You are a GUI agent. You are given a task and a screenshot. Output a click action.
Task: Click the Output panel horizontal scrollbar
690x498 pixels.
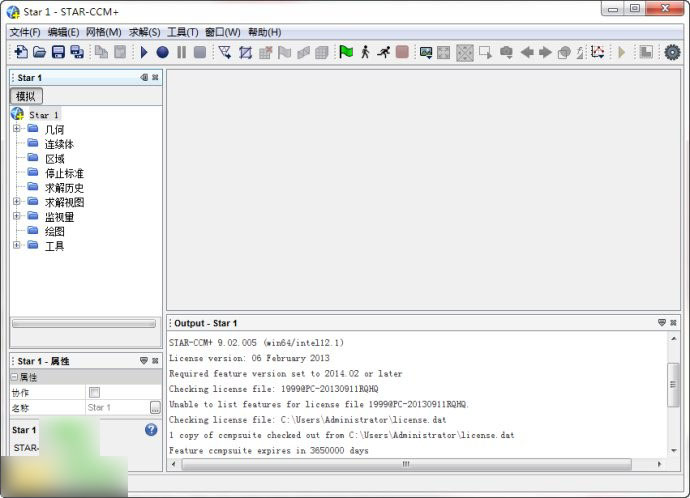pos(407,464)
